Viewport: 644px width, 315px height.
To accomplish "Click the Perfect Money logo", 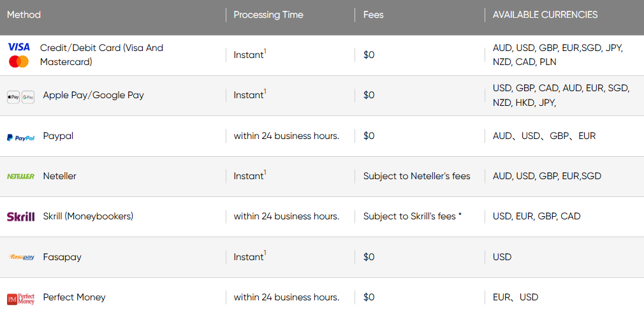I will click(x=20, y=298).
